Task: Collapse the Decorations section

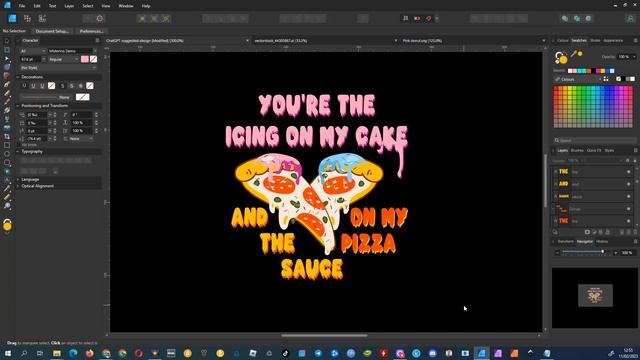Action: click(18, 77)
